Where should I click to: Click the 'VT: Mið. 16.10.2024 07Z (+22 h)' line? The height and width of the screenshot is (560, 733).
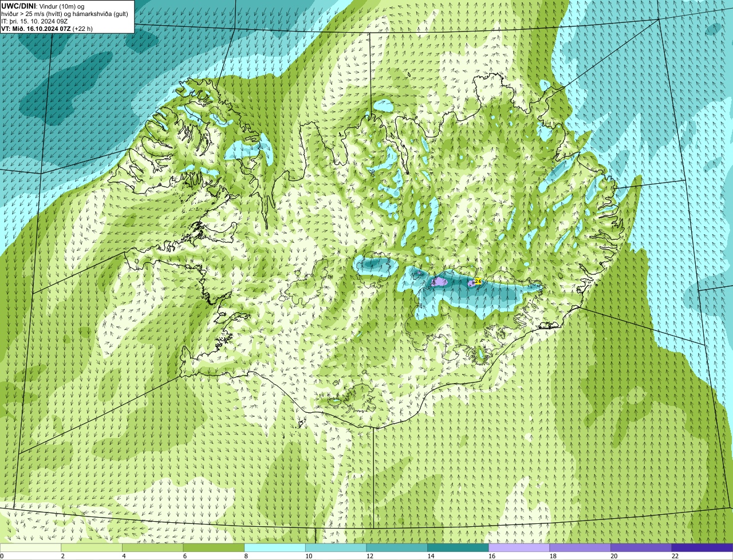tap(47, 29)
